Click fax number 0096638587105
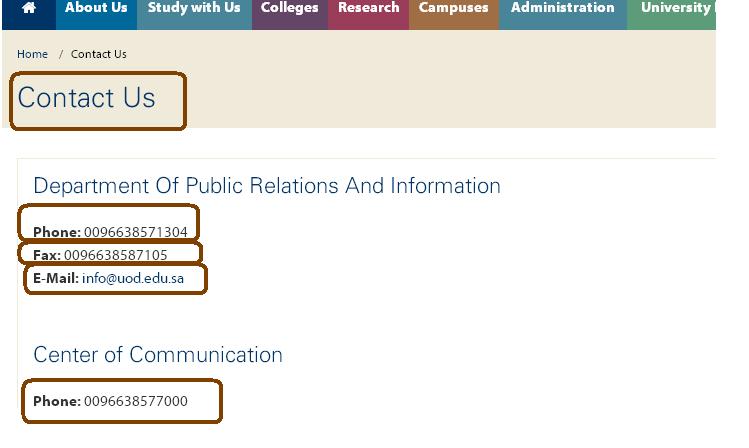749x448 pixels. click(116, 255)
